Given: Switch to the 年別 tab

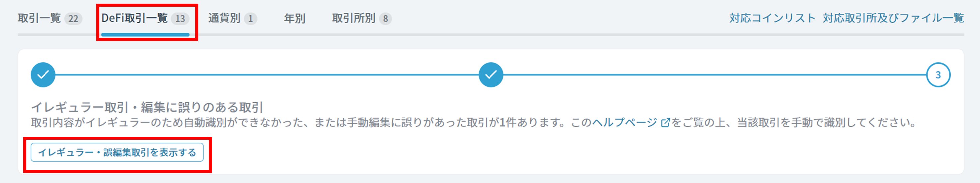Looking at the screenshot, I should point(295,18).
